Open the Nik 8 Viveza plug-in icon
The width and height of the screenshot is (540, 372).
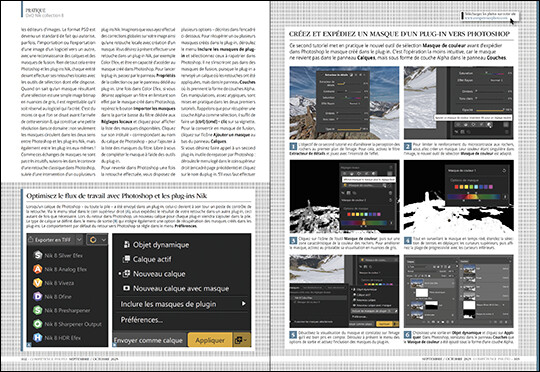click(x=38, y=283)
